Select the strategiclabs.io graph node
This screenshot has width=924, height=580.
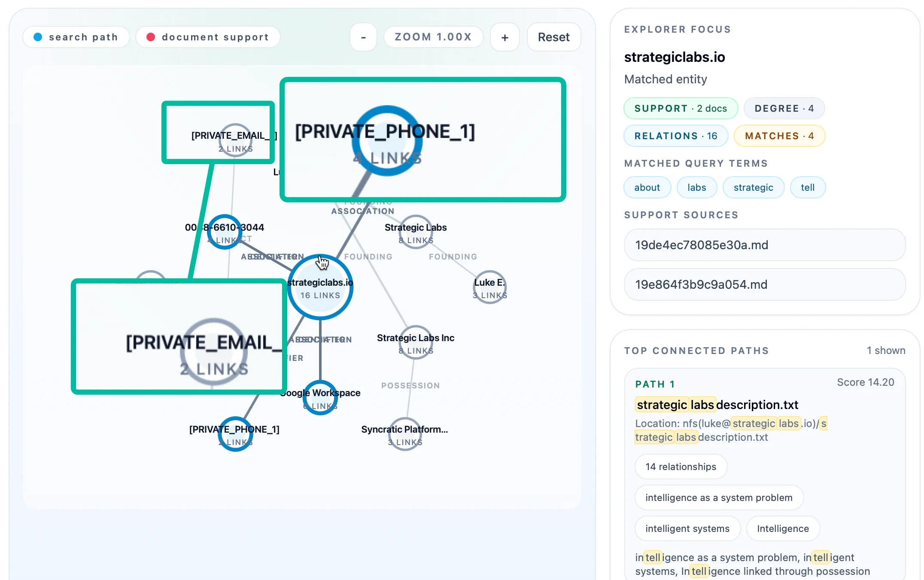coord(320,287)
